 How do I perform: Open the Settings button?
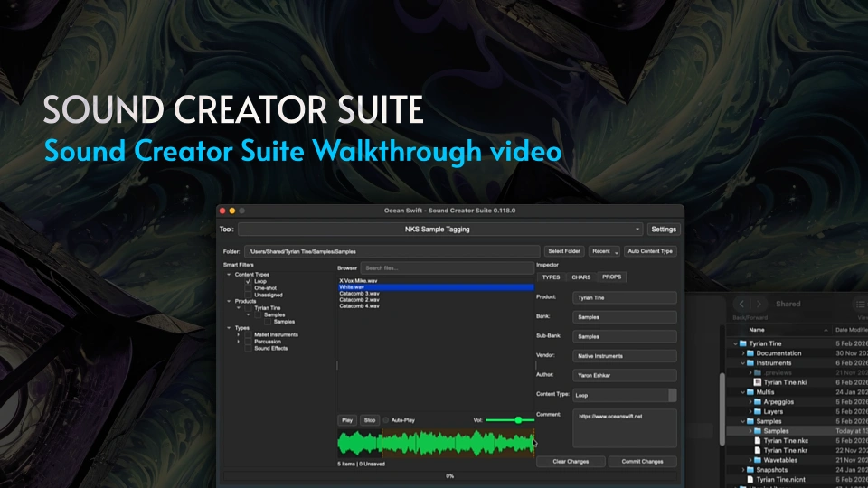point(664,229)
